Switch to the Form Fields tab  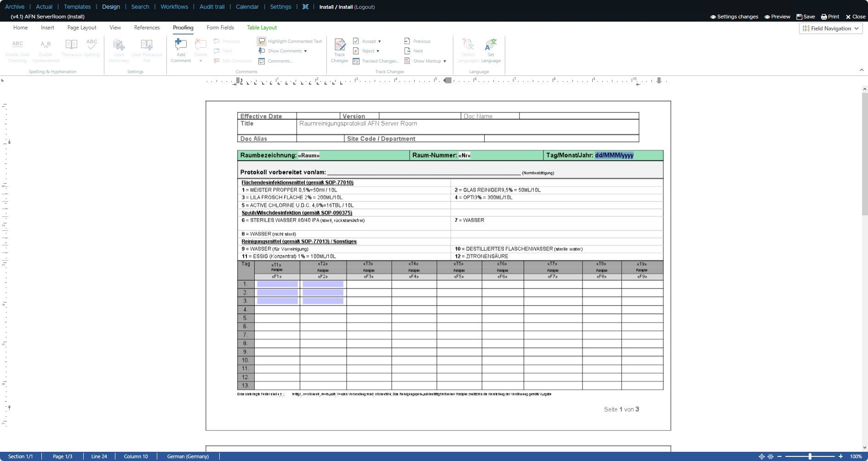pos(220,28)
